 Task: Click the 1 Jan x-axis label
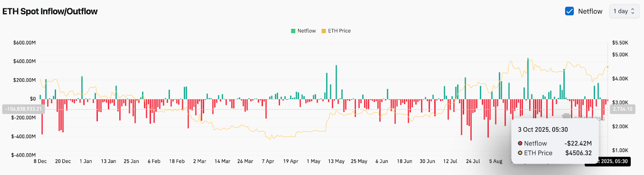[x=86, y=161]
